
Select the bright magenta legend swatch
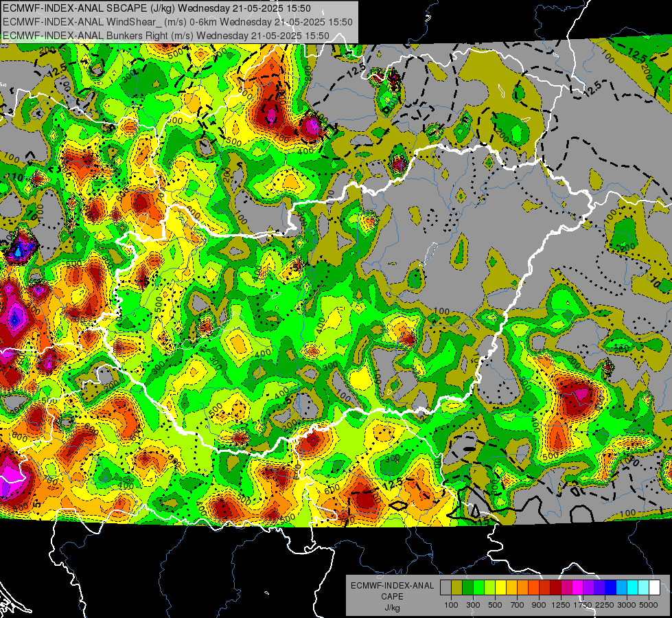(x=578, y=587)
